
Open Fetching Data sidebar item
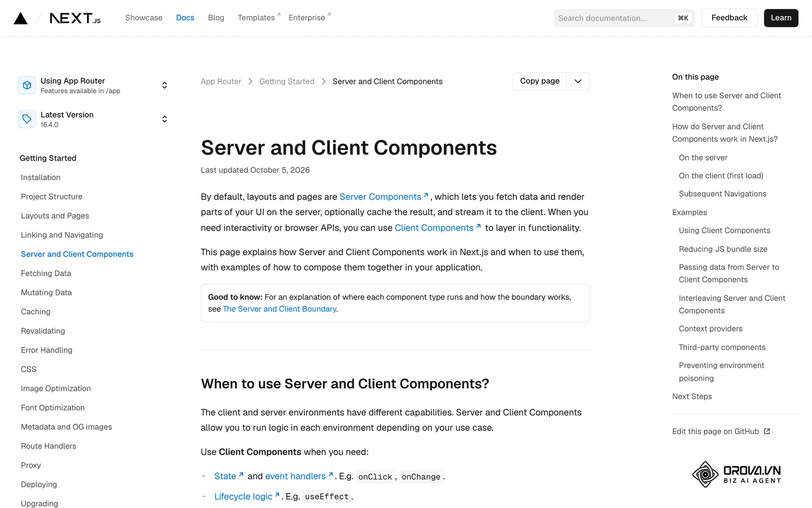pyautogui.click(x=46, y=273)
